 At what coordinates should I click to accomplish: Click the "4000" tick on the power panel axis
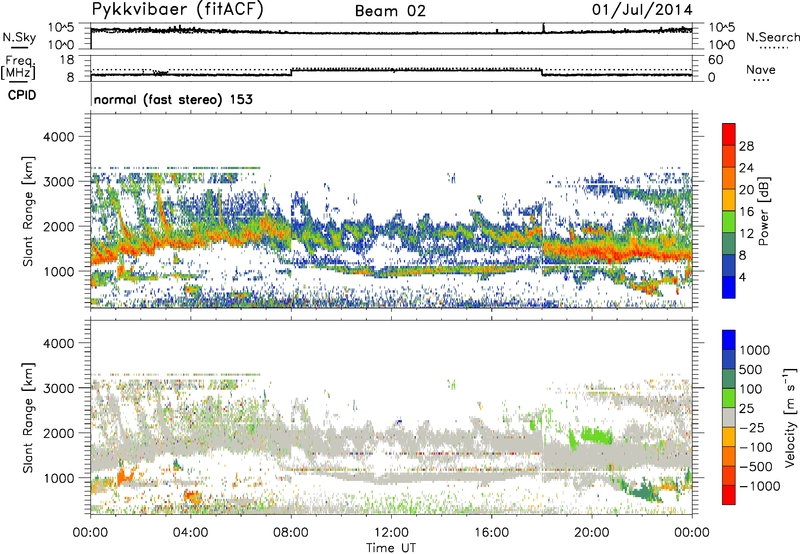click(58, 137)
